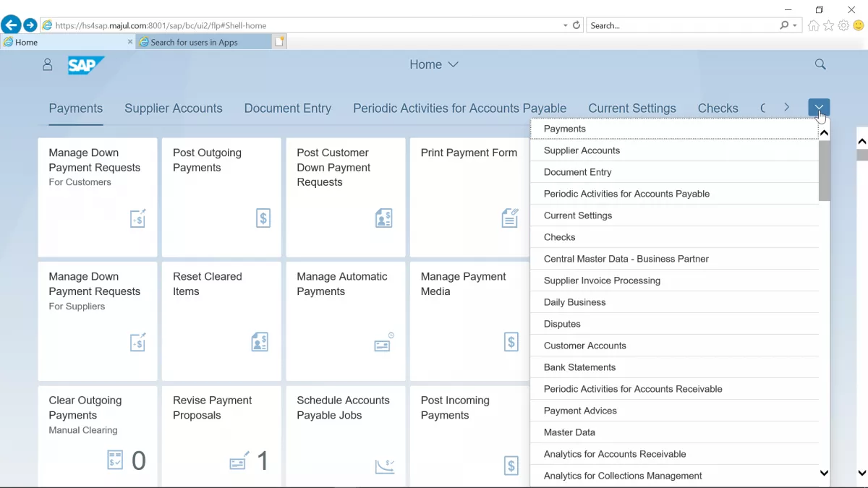Show more tabs using right chevron

pyautogui.click(x=786, y=107)
